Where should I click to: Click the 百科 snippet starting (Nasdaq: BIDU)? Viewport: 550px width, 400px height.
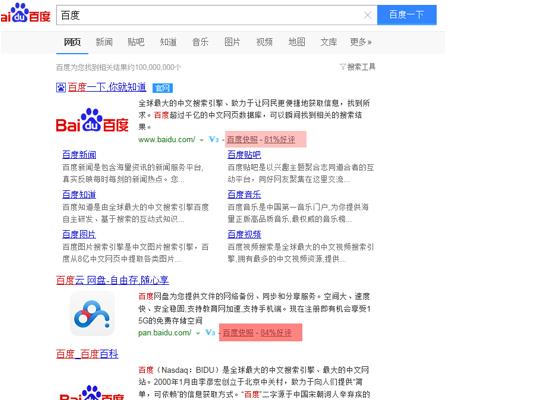(254, 382)
